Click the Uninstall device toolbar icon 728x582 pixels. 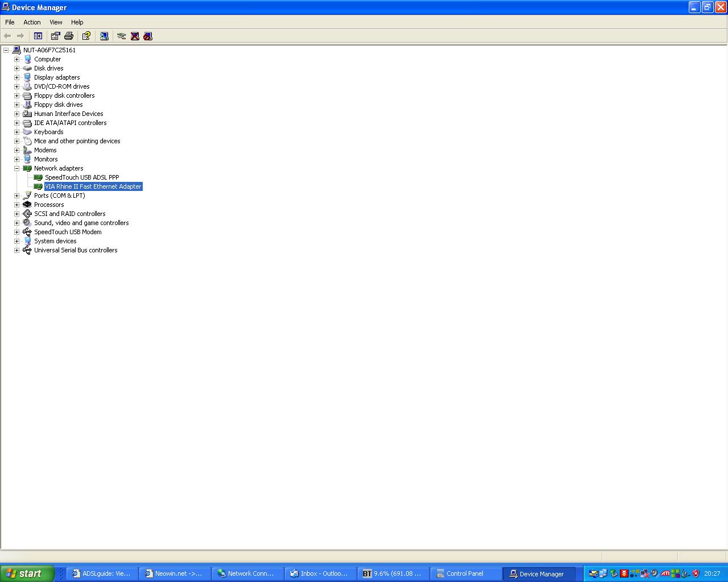135,36
